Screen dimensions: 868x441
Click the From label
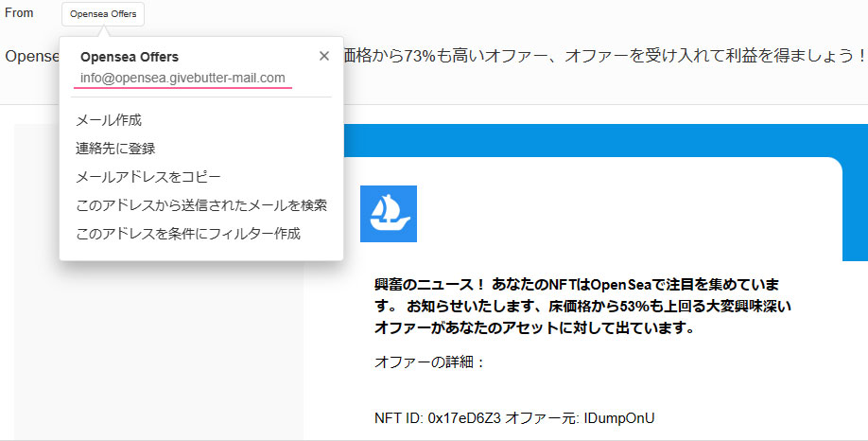click(x=19, y=13)
